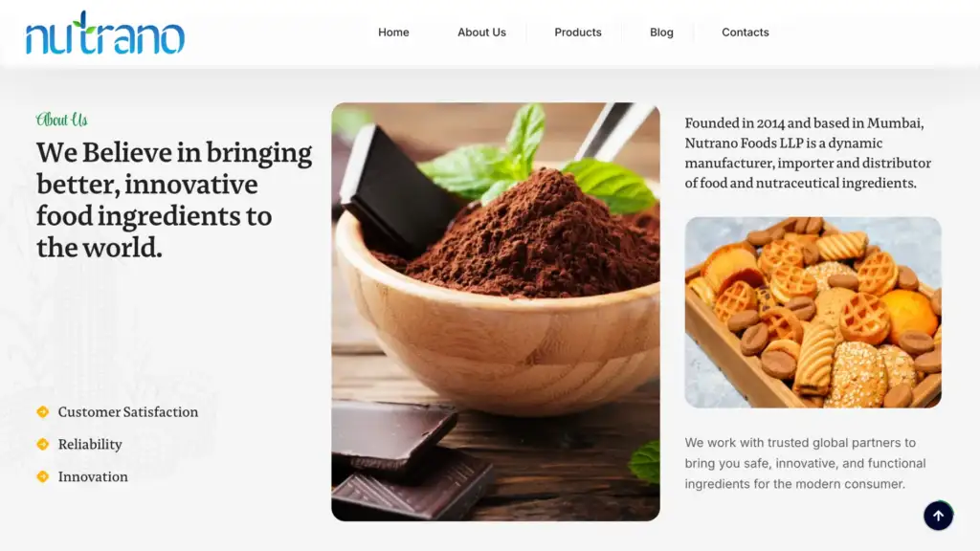Click the Reliability bullet icon
The height and width of the screenshot is (551, 980).
click(42, 444)
